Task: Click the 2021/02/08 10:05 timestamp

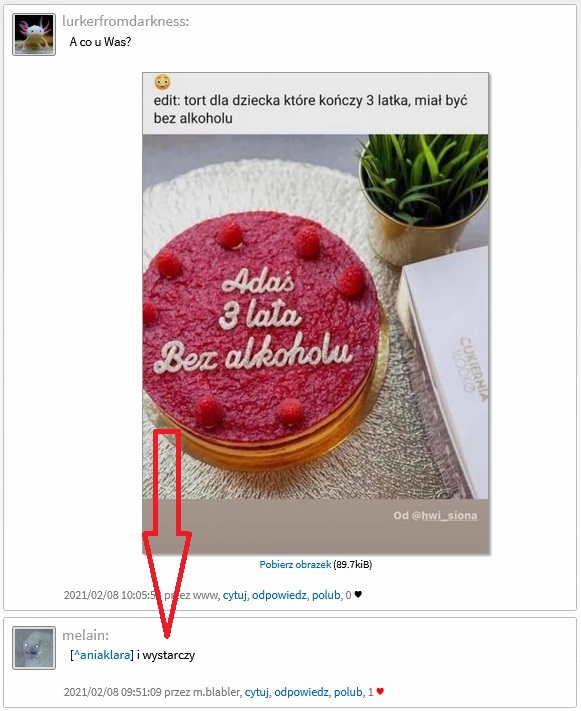Action: (x=112, y=595)
